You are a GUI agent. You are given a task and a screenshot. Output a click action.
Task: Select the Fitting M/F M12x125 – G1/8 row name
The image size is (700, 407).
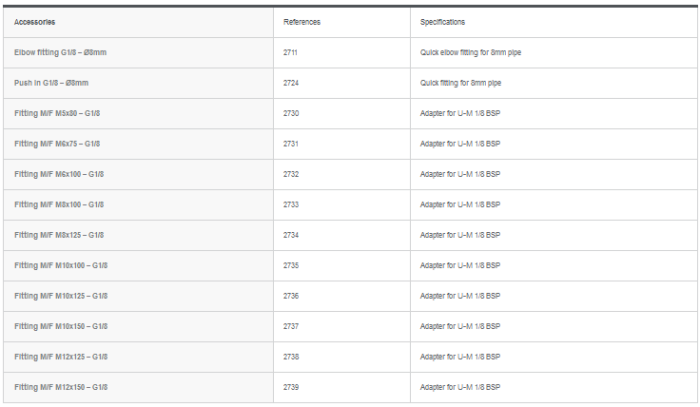pos(61,356)
